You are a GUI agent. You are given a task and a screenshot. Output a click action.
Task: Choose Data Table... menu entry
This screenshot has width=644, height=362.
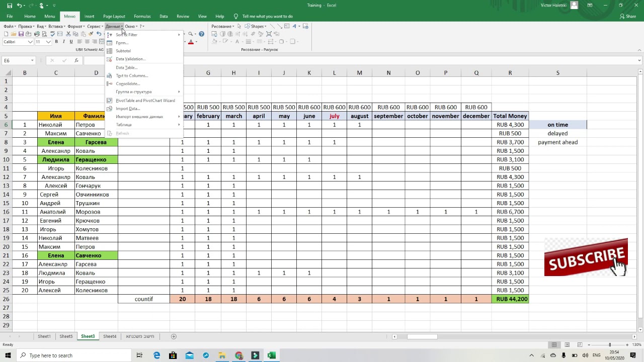point(144,67)
